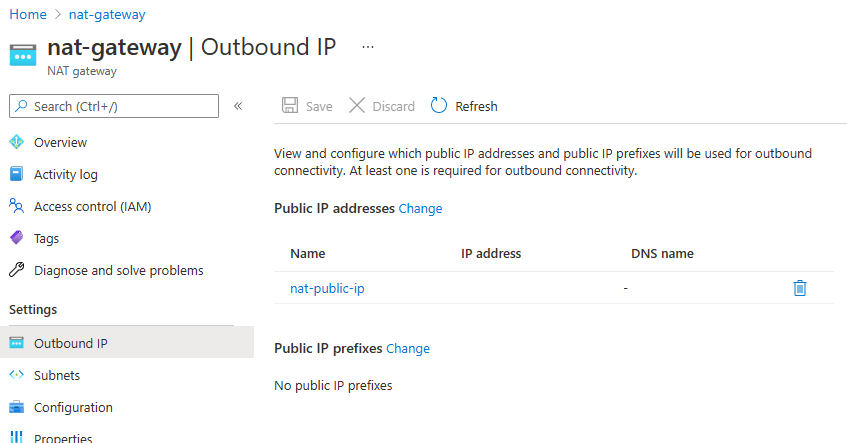847x443 pixels.
Task: Collapse the sidebar with double chevron
Action: coord(238,106)
